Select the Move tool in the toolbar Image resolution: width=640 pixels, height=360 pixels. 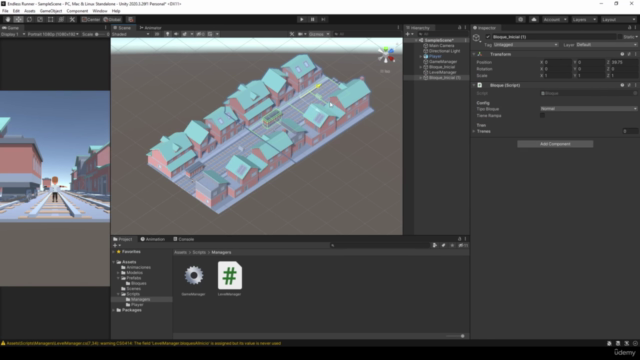tap(18, 19)
